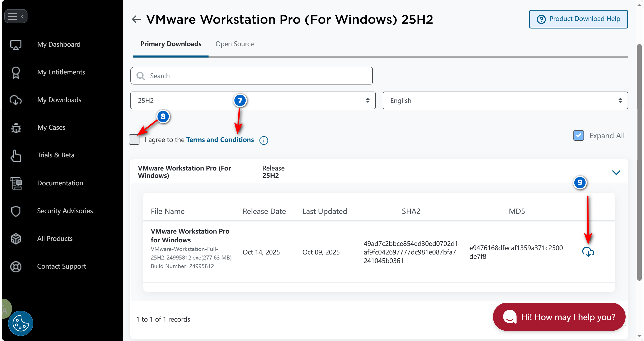Open Security Advisories shield icon
Viewport: 644px width, 341px height.
(16, 211)
